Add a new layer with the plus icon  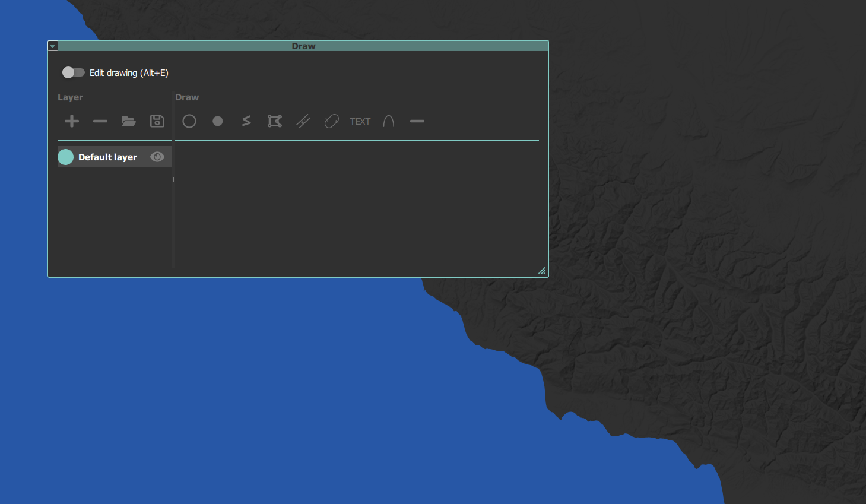click(72, 121)
